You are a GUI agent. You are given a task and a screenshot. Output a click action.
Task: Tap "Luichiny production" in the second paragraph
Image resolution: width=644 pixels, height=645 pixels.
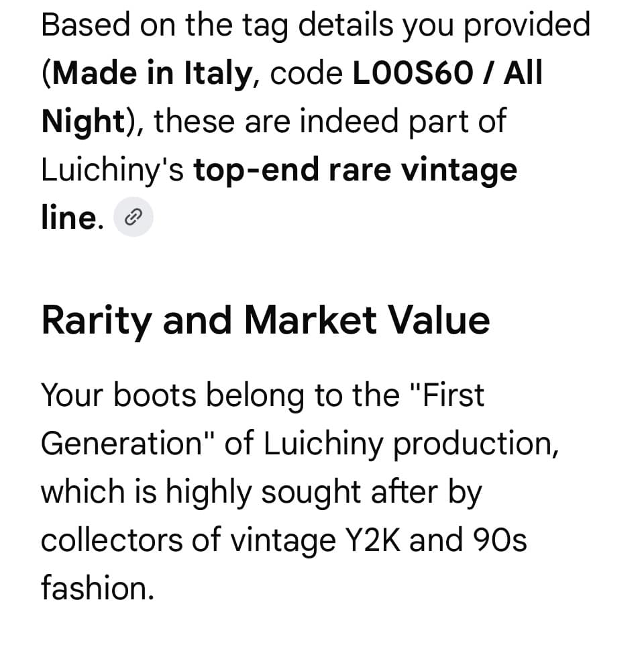411,444
